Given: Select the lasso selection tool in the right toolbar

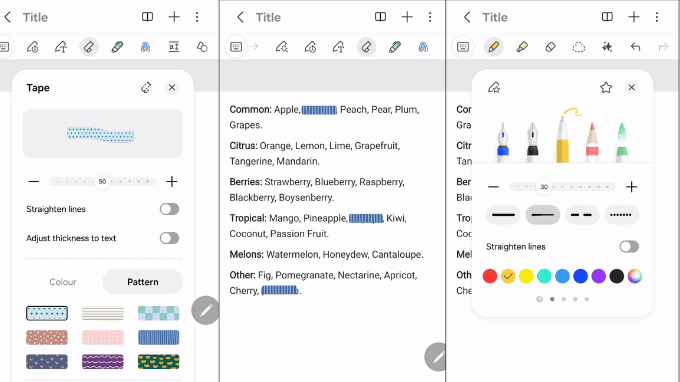Looking at the screenshot, I should (579, 47).
